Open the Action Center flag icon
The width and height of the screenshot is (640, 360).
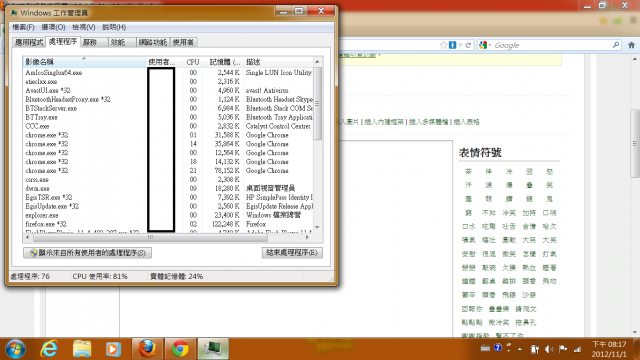[x=563, y=349]
